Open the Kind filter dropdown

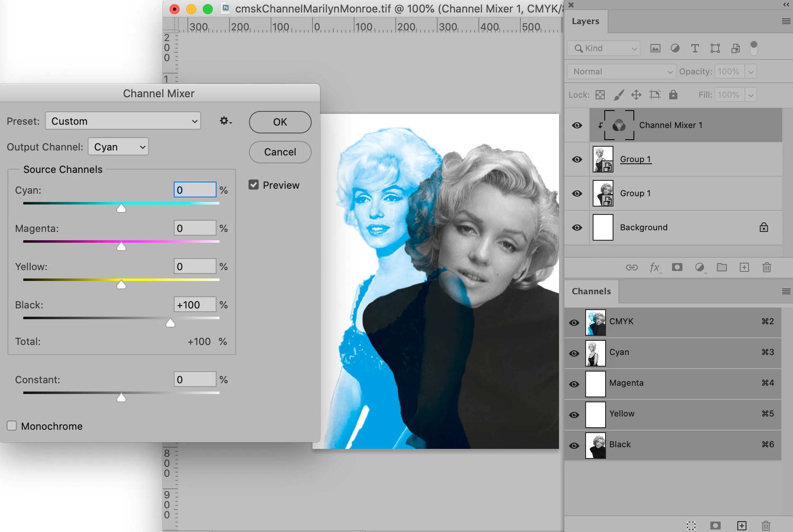[604, 48]
